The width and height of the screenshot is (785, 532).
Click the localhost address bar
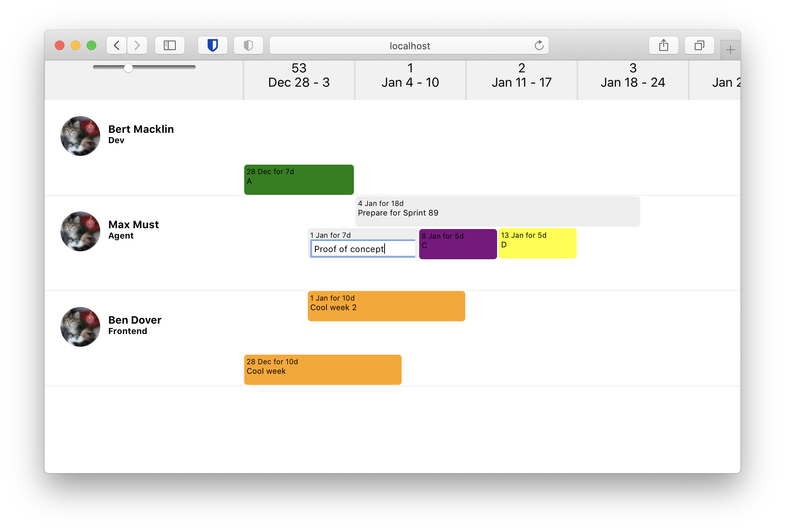[x=409, y=46]
